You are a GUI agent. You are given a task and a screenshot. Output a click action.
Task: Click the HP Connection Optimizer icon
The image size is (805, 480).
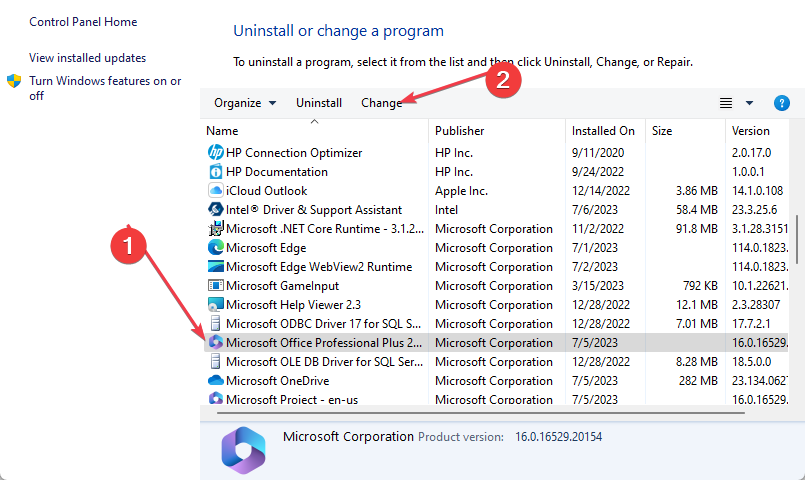click(x=216, y=152)
